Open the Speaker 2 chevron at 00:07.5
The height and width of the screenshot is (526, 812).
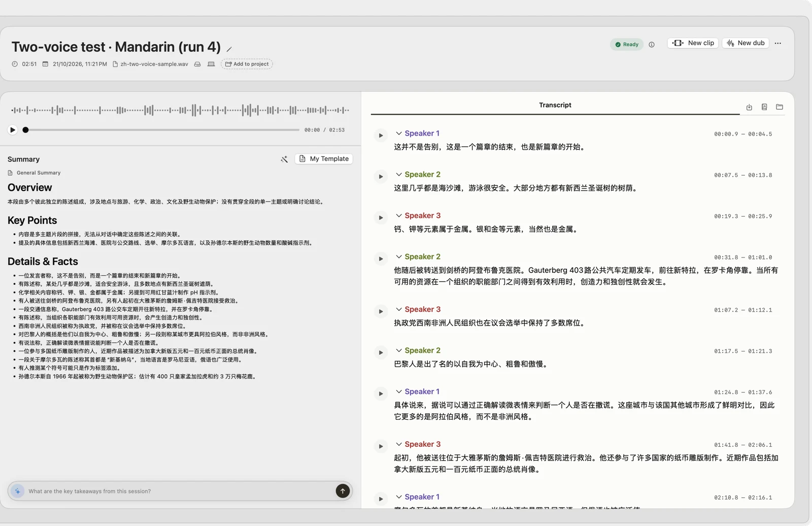pyautogui.click(x=399, y=175)
